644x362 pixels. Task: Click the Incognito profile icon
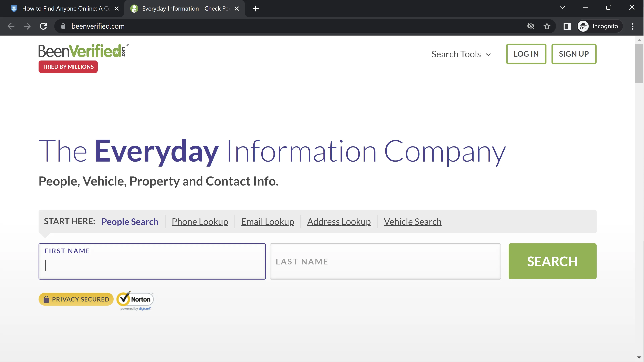(583, 26)
